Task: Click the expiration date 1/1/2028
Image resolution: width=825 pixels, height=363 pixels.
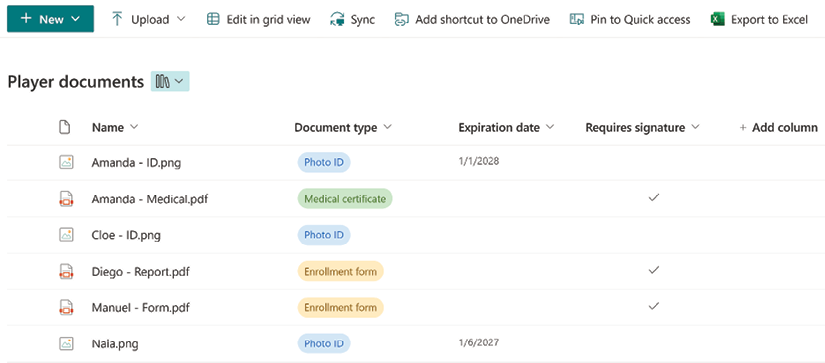Action: click(x=479, y=162)
